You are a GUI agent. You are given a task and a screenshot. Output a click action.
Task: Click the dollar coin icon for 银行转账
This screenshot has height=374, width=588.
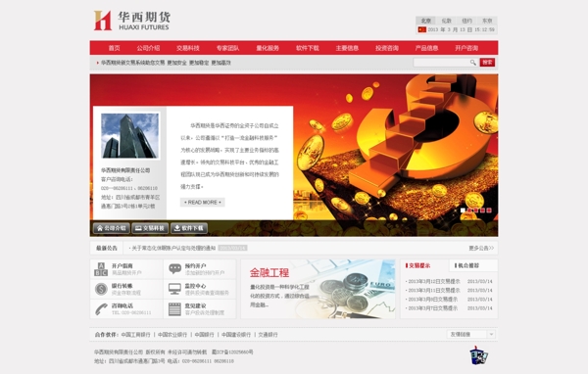click(101, 289)
